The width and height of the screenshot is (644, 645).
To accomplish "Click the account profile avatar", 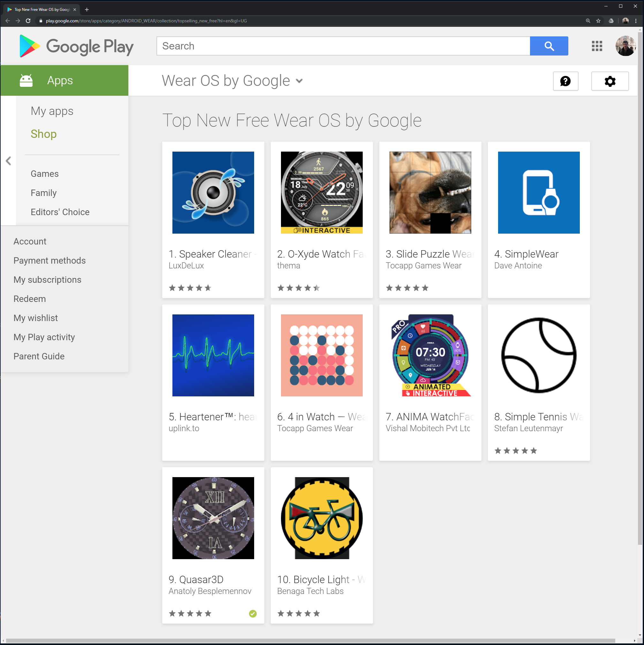I will 625,46.
